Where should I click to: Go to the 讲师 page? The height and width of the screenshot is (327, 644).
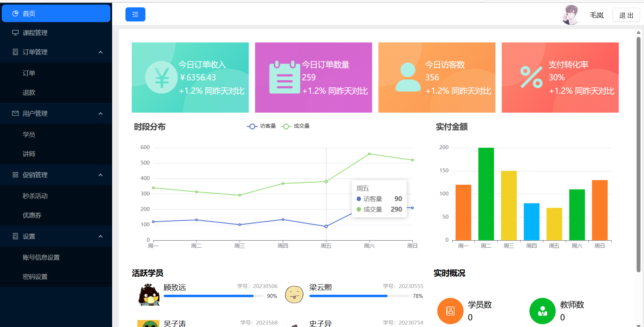(56, 154)
